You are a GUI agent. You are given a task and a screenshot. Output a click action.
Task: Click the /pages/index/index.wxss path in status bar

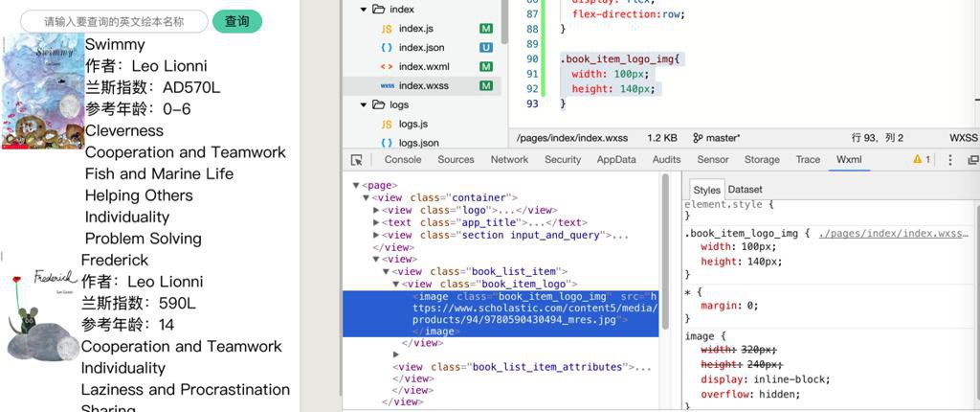click(572, 138)
